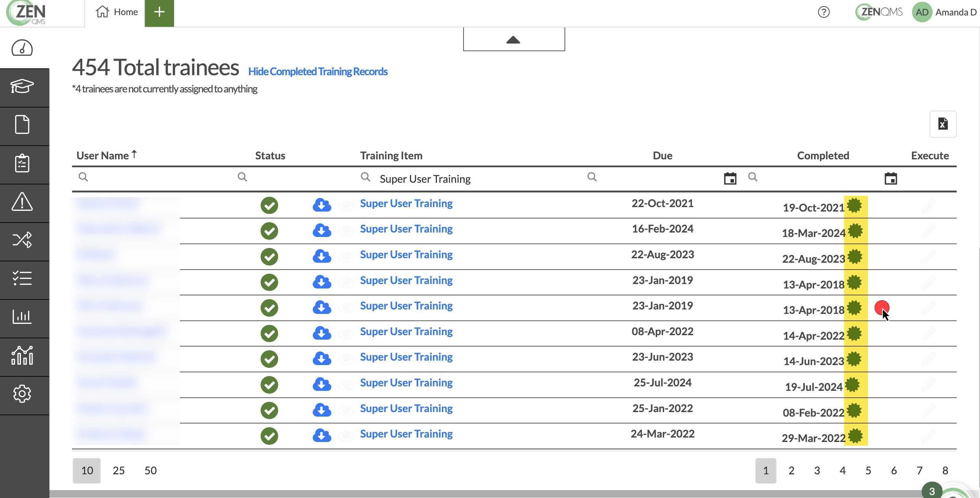Open the Documents module in sidebar

coord(22,124)
